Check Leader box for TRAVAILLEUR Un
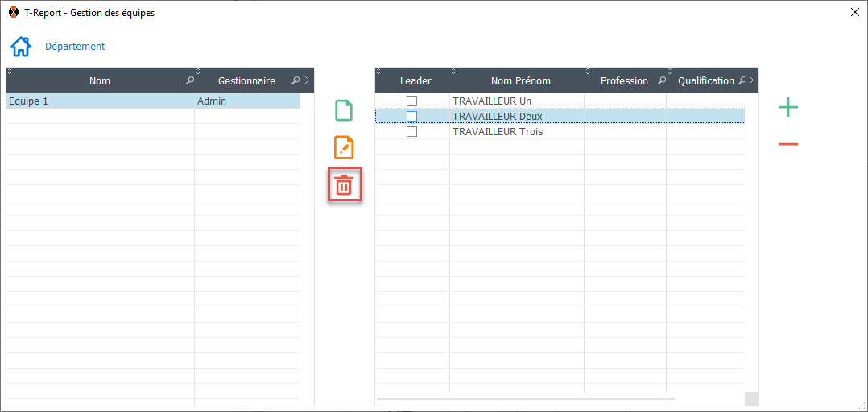Viewport: 868px width, 412px height. [x=411, y=101]
